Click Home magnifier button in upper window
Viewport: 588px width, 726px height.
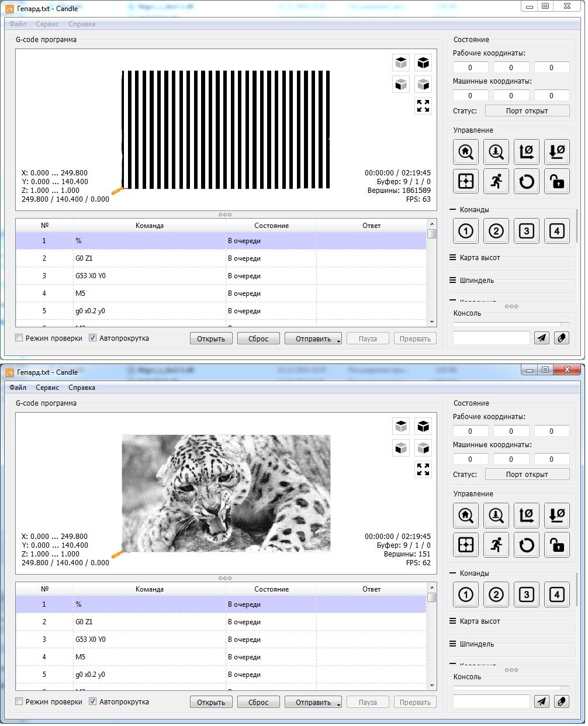pos(466,152)
